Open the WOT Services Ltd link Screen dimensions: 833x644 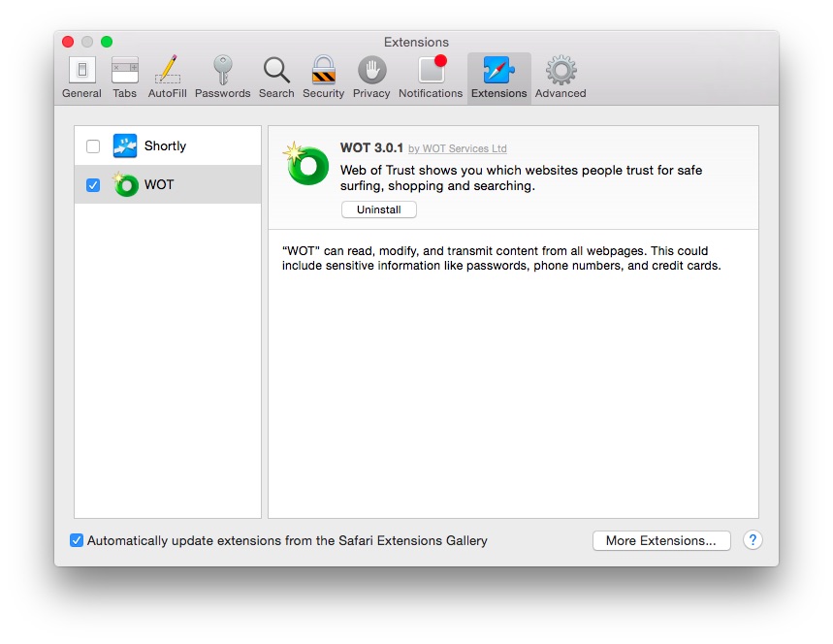(458, 148)
